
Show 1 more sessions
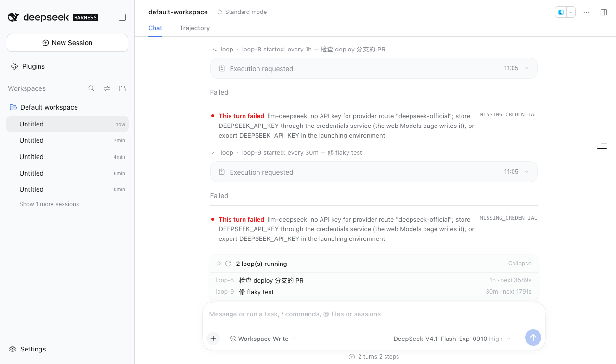tap(49, 204)
